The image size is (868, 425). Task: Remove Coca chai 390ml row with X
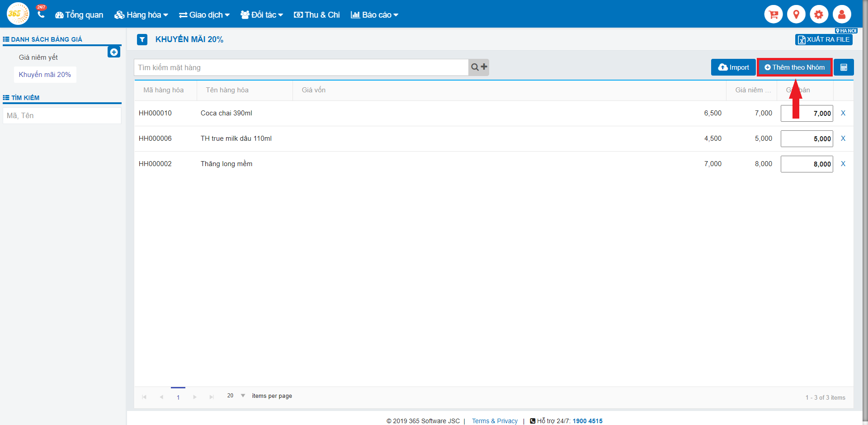click(x=843, y=113)
